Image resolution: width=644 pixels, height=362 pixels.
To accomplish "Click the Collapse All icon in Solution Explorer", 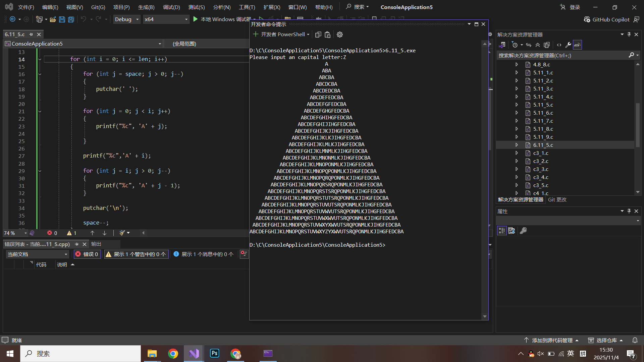I will point(538,45).
